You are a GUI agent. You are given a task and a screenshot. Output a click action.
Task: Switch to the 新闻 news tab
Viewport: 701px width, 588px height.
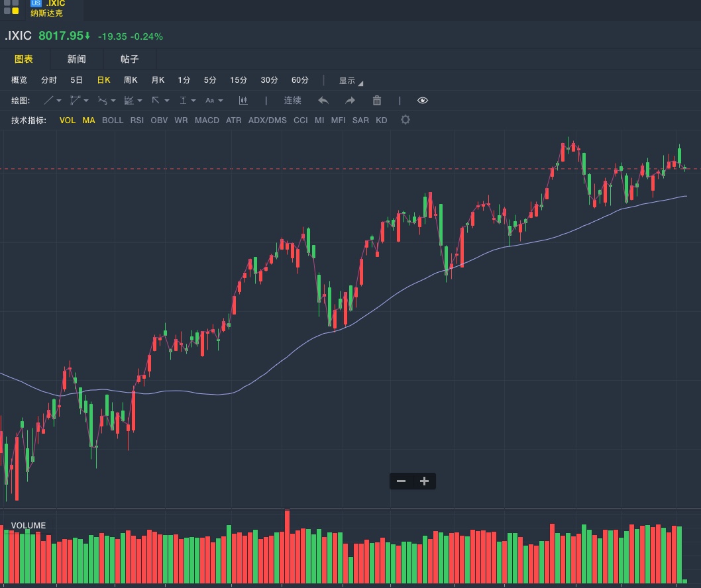tap(76, 59)
